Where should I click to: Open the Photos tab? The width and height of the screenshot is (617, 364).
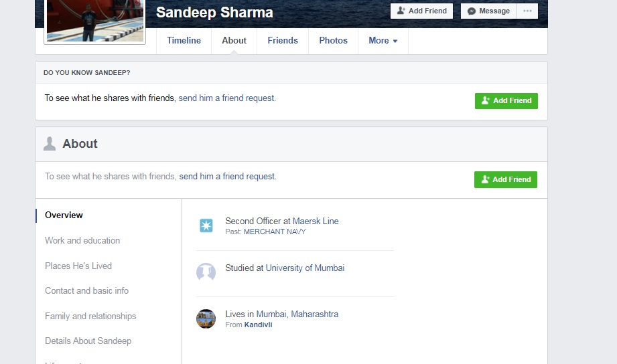pos(333,41)
